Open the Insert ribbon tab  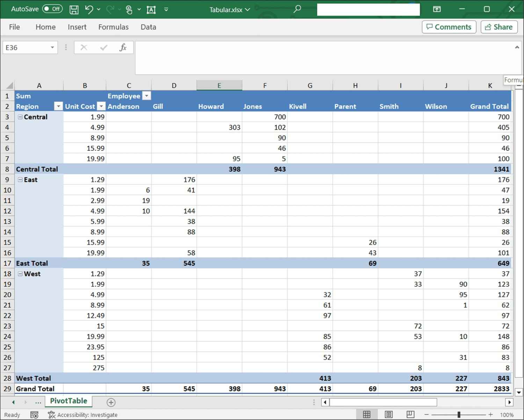(77, 27)
